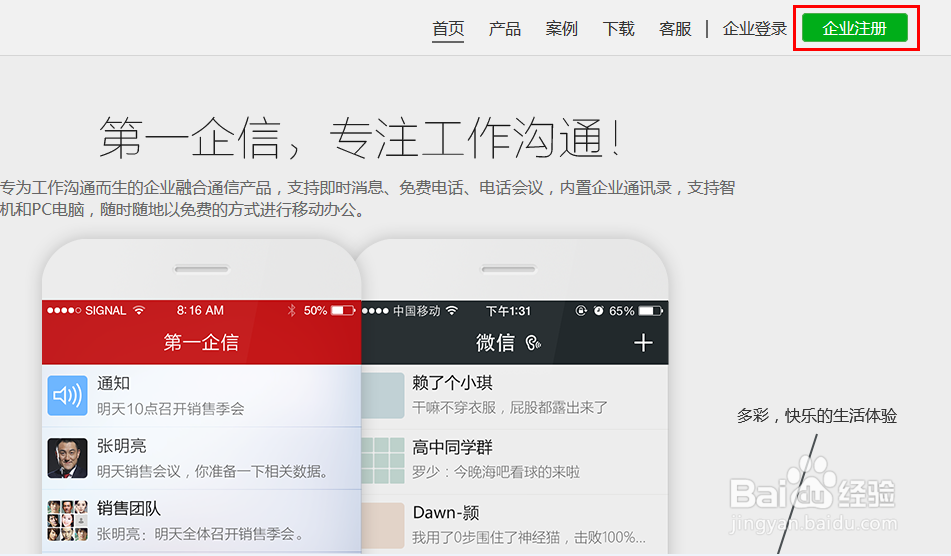Click the rotation lock icon in 微信 status bar
Image resolution: width=951 pixels, height=556 pixels.
[581, 310]
